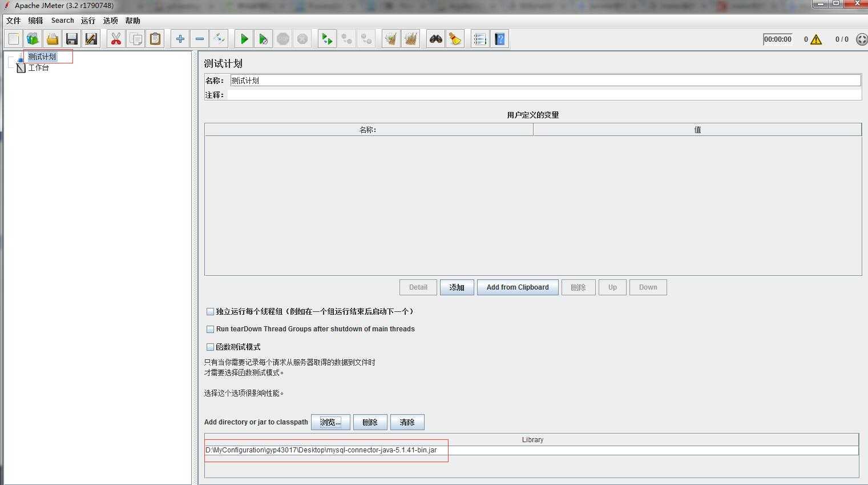Click the 注释 comment input field
The image size is (868, 485).
click(544, 95)
